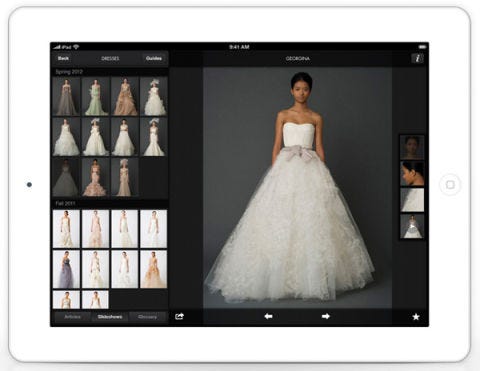Switch to the Articles tab
The height and width of the screenshot is (371, 480).
72,317
